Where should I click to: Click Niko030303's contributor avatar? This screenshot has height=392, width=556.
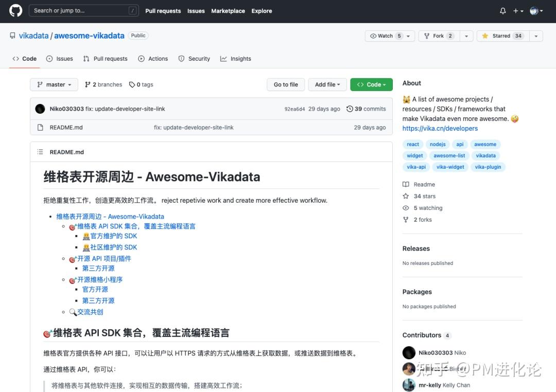pos(409,352)
